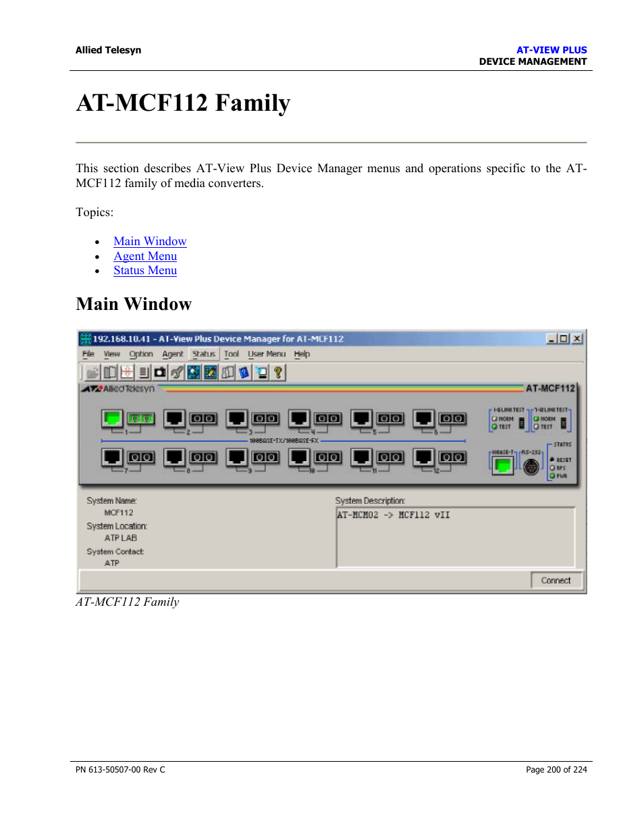Open the Help menu
The width and height of the screenshot is (644, 834).
click(x=302, y=354)
